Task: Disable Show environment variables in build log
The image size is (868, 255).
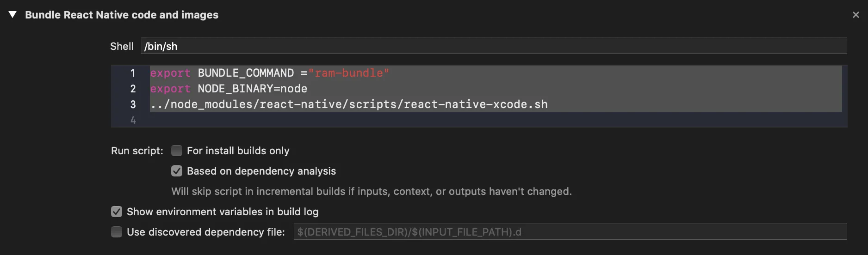Action: point(117,212)
